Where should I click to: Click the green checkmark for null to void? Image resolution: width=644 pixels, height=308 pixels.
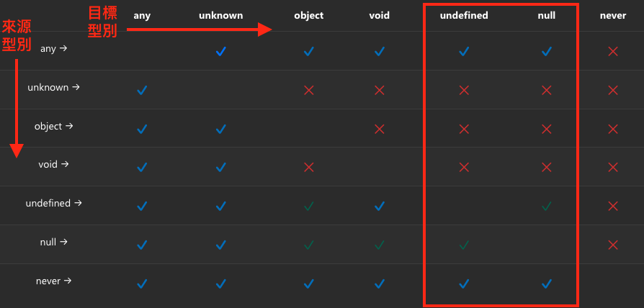[x=380, y=245]
